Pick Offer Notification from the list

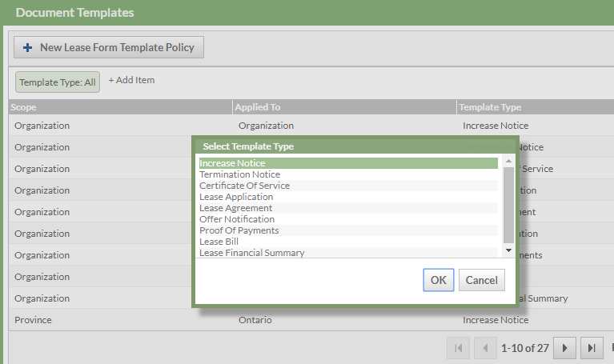point(237,219)
